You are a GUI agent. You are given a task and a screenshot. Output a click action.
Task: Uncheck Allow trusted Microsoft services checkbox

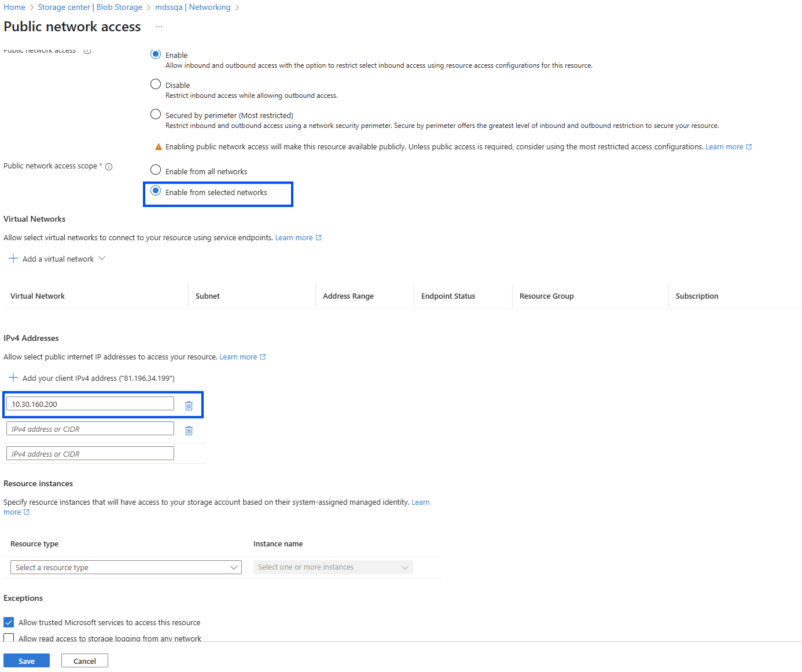(9, 622)
